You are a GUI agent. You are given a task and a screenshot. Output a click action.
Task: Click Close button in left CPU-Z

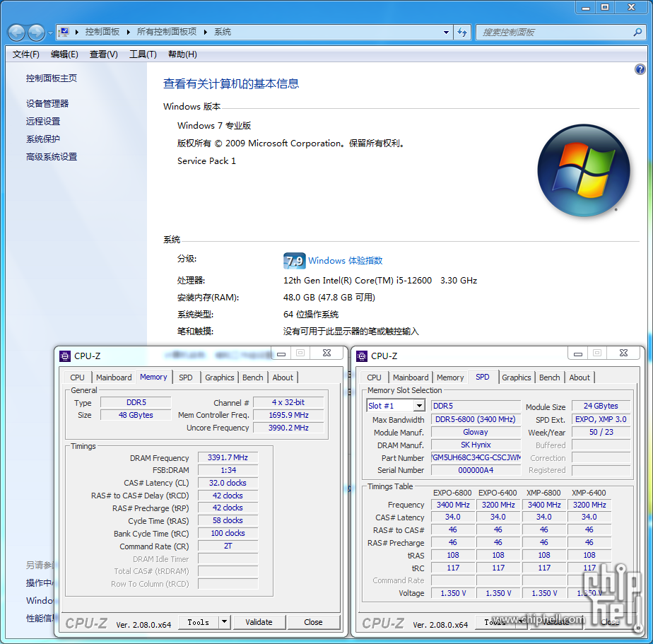click(x=313, y=622)
